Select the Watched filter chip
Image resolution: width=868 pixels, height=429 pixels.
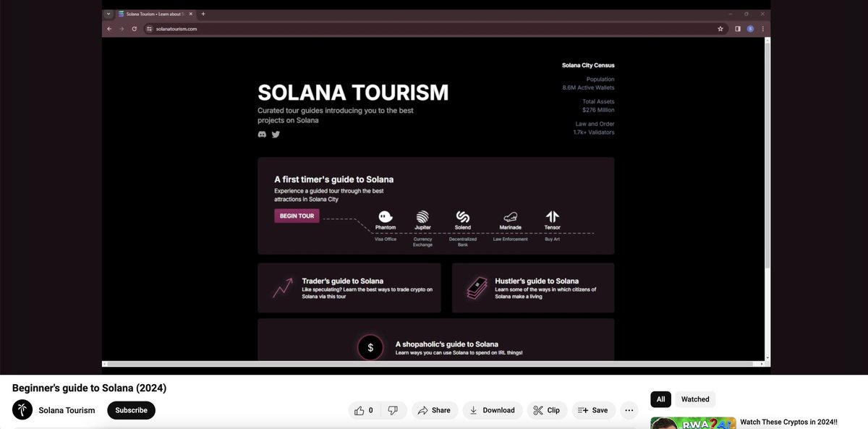click(x=695, y=399)
